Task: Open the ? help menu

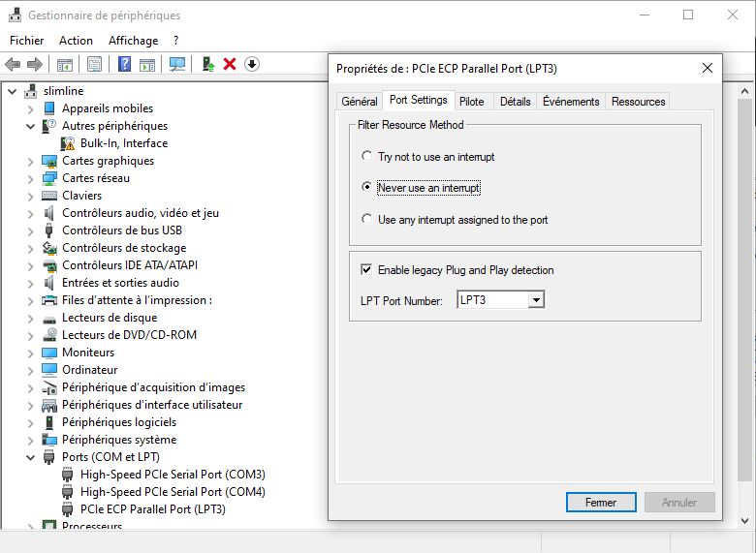Action: point(176,41)
